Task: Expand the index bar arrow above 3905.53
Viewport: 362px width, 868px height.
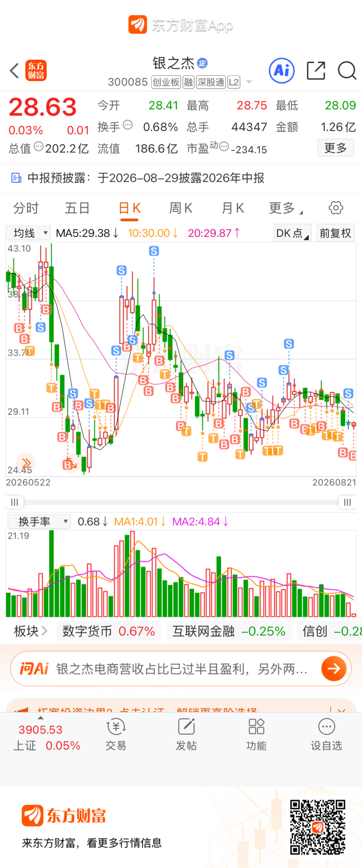Action: [41, 718]
